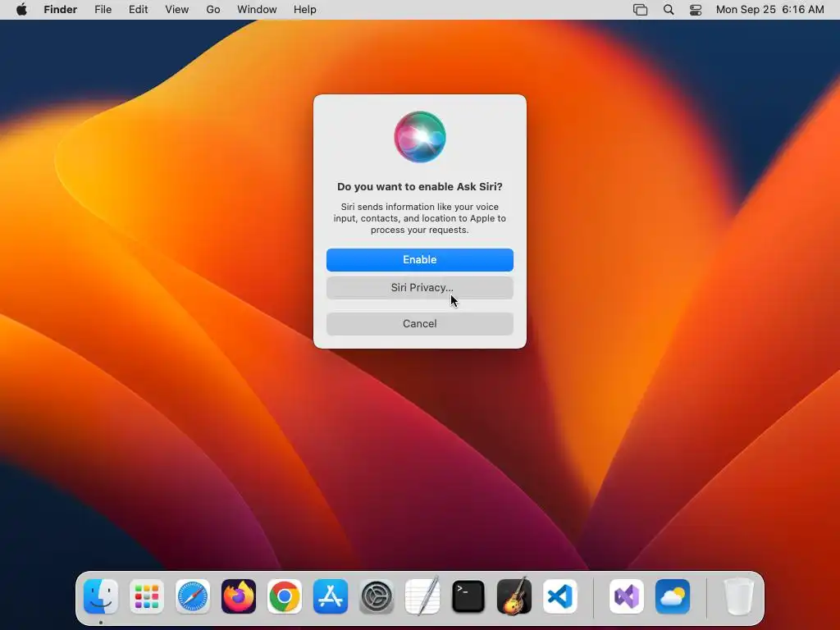Image resolution: width=840 pixels, height=630 pixels.
Task: Open the Edit menu
Action: coord(138,10)
